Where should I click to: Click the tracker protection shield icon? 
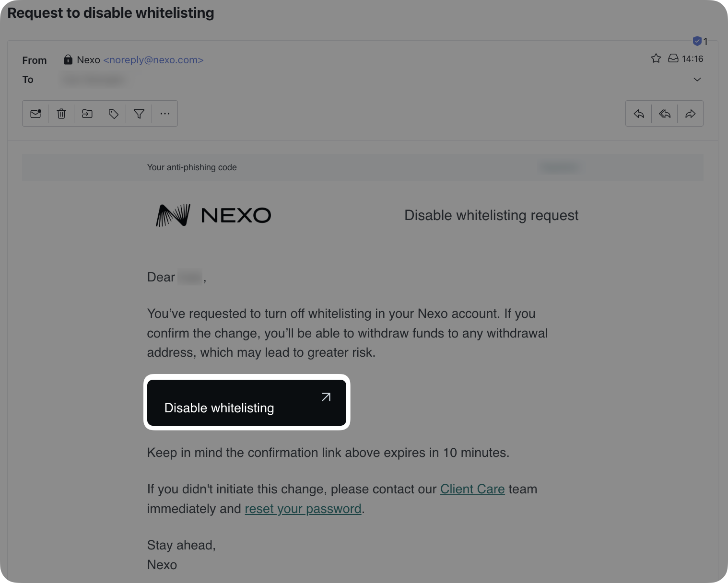coord(697,41)
